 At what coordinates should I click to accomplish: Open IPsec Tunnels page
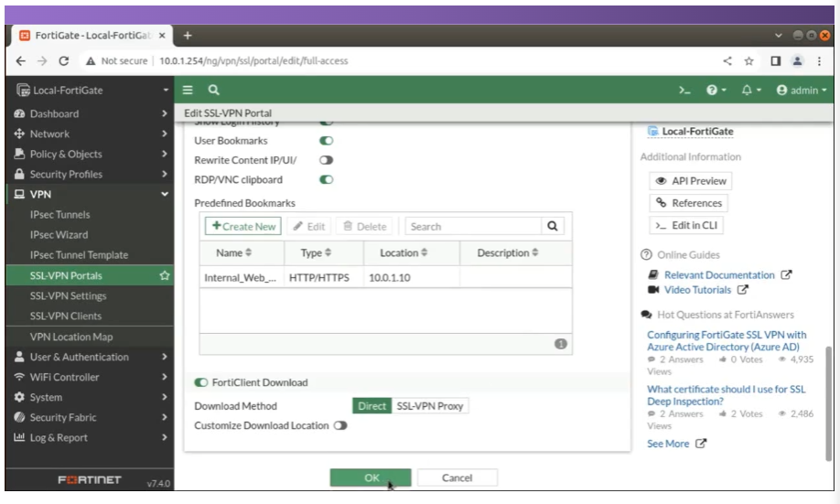click(x=60, y=215)
